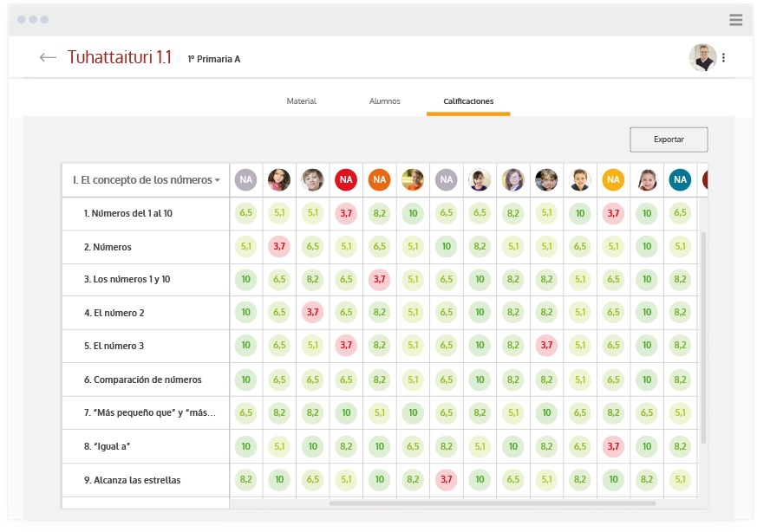Open the three-dot menu beside the profile picture

tap(723, 58)
